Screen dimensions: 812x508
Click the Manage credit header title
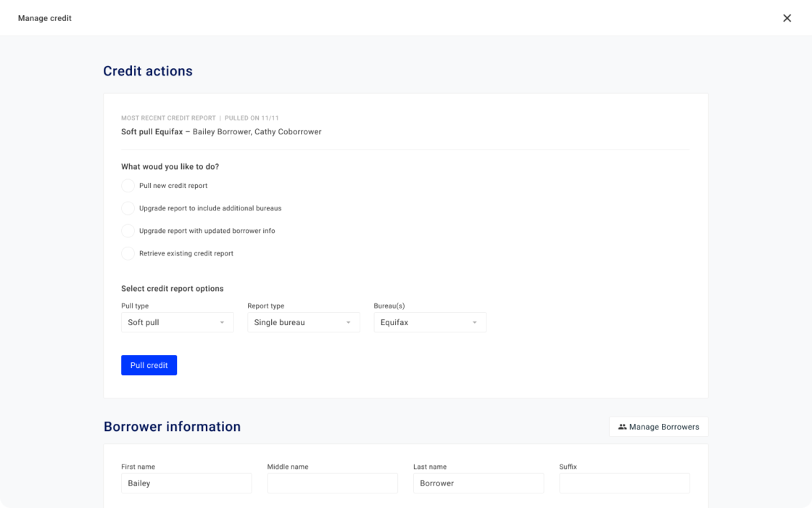click(x=45, y=18)
